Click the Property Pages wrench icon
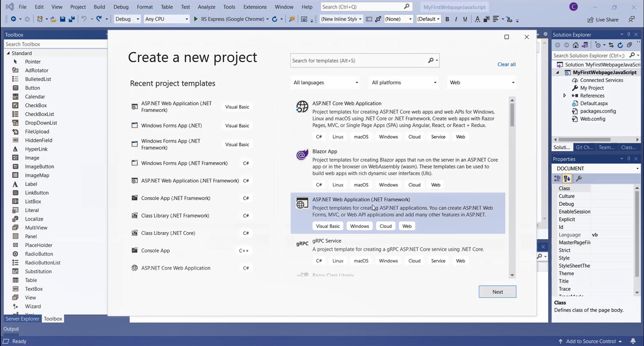The image size is (644, 346). coord(578,179)
